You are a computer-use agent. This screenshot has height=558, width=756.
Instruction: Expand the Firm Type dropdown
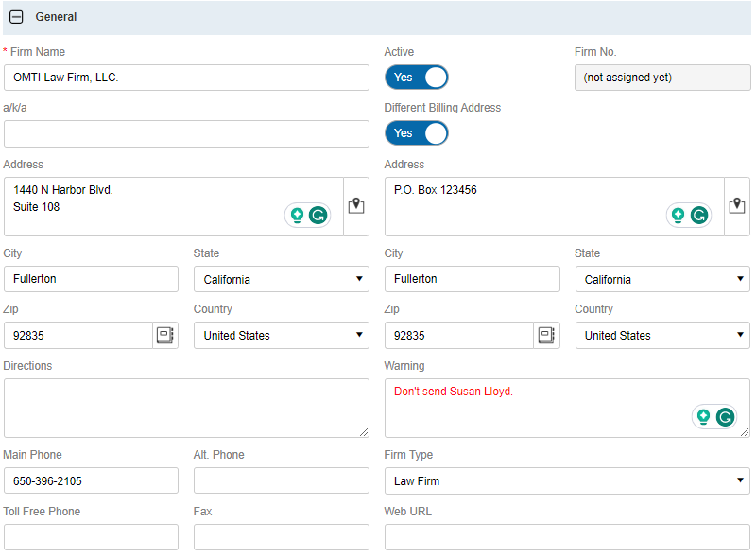566,480
